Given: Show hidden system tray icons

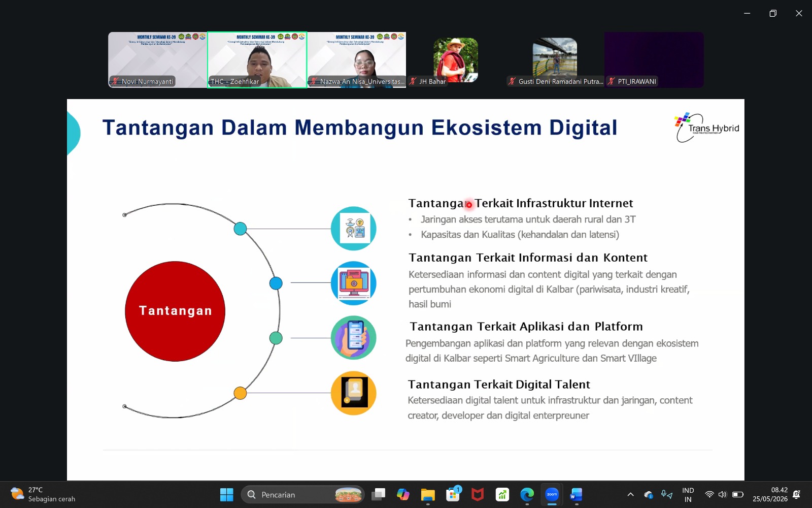Looking at the screenshot, I should tap(630, 494).
